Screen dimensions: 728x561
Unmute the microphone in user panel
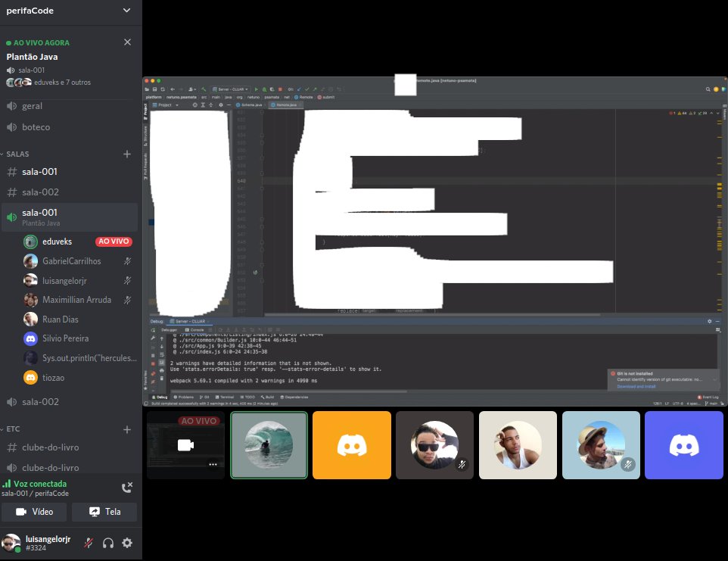(x=89, y=543)
